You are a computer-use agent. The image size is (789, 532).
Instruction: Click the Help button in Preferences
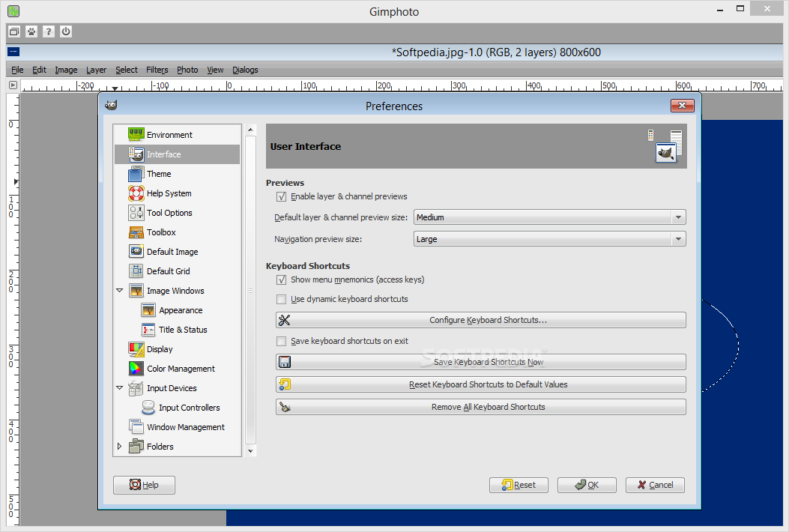point(144,485)
